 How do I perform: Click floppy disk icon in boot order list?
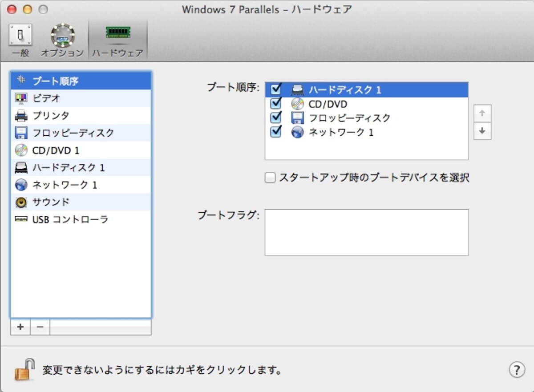coord(297,118)
